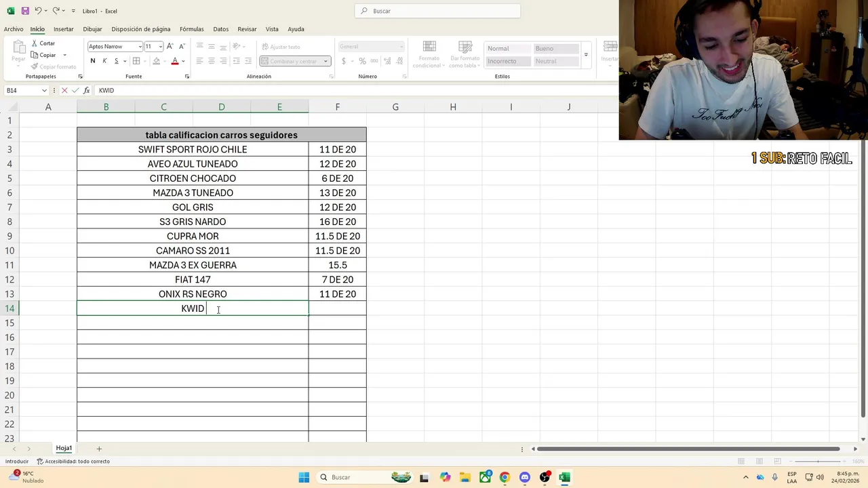Increase font size with the larger A icon

coord(170,46)
